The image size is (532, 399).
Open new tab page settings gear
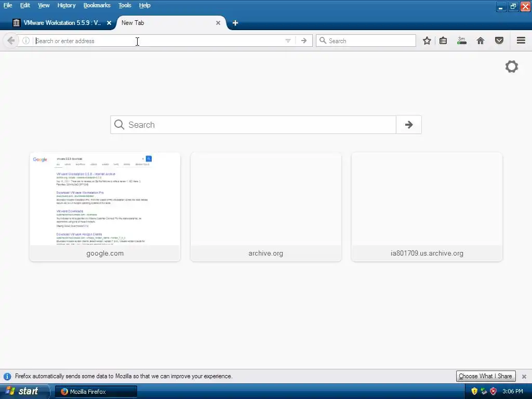512,66
